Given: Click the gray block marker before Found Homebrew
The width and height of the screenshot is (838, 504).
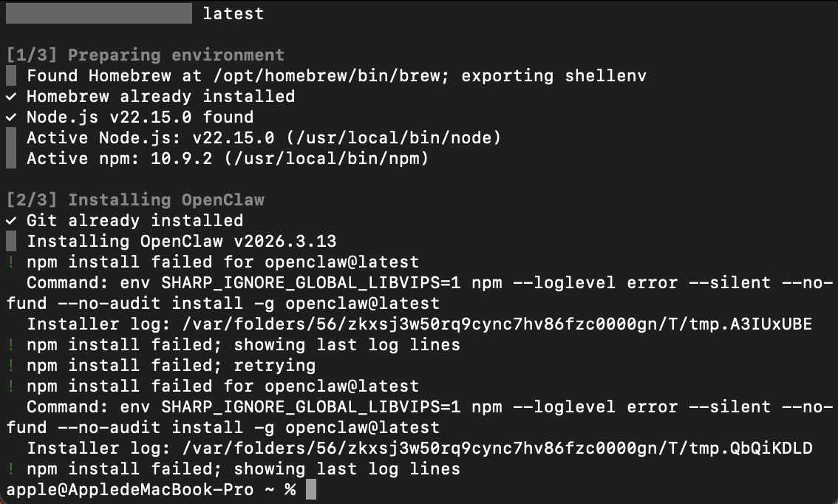Looking at the screenshot, I should click(10, 76).
